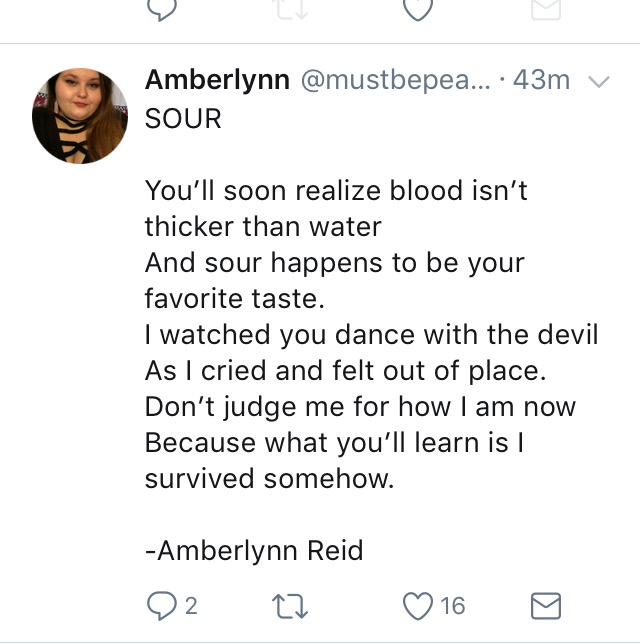Tap the SOUR title line
Image resolution: width=640 pixels, height=644 pixels.
pyautogui.click(x=183, y=118)
